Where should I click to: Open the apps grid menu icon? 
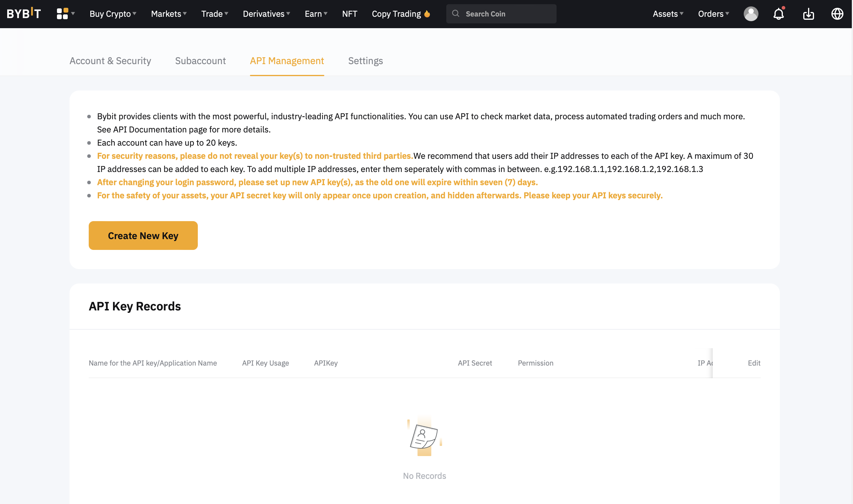(63, 13)
